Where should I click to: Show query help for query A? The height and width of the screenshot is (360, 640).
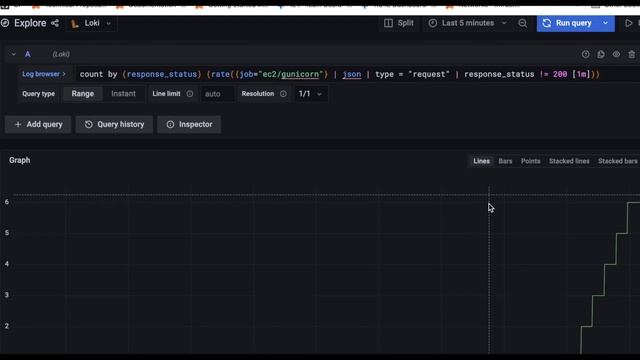[x=586, y=54]
